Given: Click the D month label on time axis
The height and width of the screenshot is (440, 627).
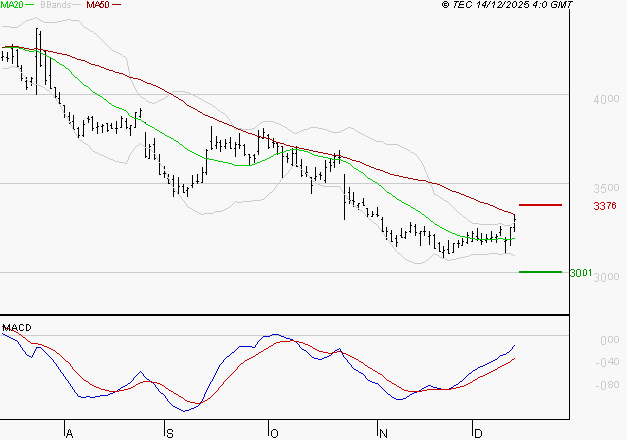Looking at the screenshot, I should coord(478,433).
